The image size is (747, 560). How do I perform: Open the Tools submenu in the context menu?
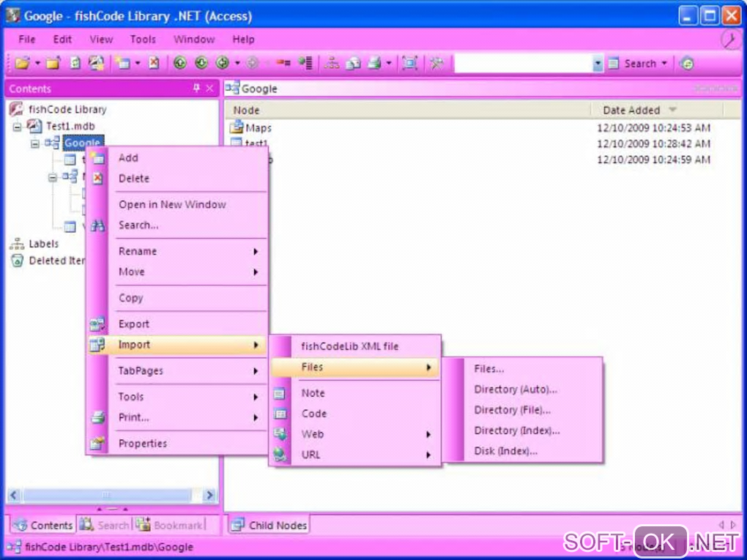tap(177, 397)
